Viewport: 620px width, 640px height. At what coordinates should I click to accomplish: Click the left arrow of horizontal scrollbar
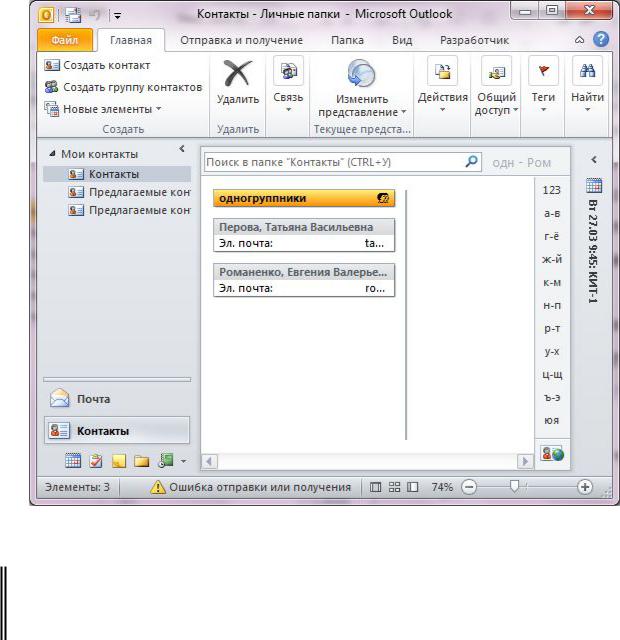pyautogui.click(x=209, y=462)
